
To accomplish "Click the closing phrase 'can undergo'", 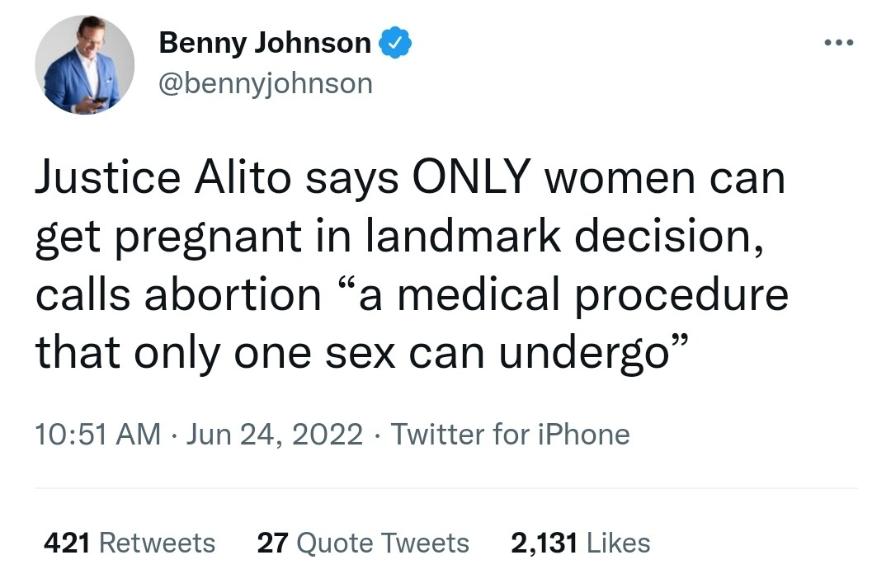I will point(544,352).
